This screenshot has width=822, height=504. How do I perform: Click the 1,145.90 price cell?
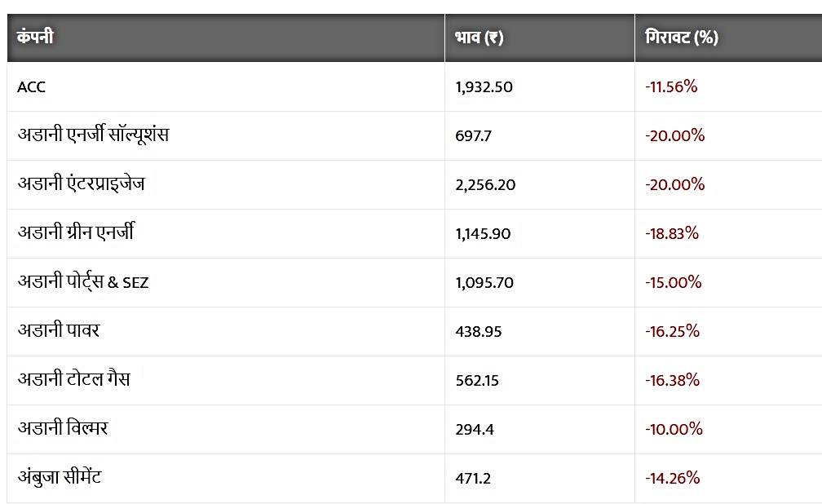pos(483,233)
